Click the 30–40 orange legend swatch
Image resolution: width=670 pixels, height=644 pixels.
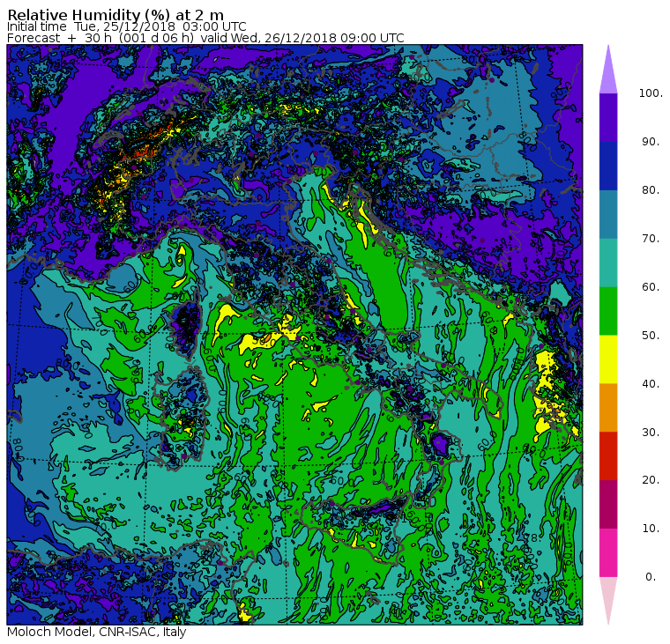coord(608,407)
